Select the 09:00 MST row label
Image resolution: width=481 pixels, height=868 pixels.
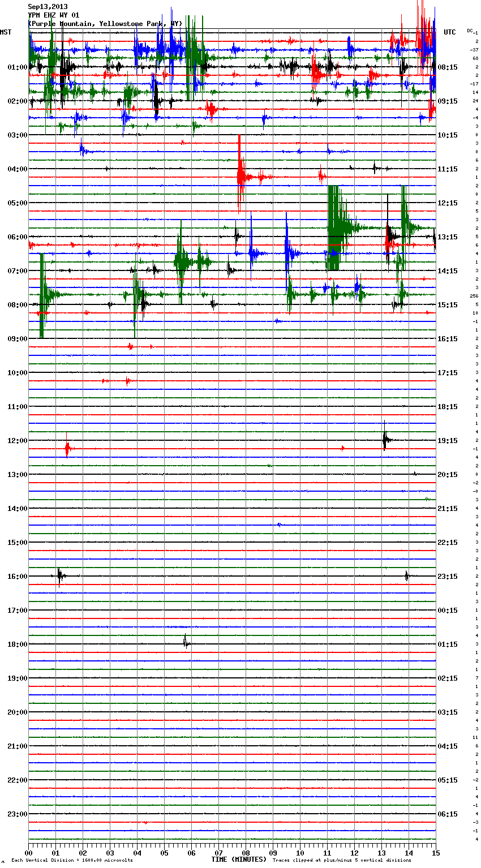17,339
